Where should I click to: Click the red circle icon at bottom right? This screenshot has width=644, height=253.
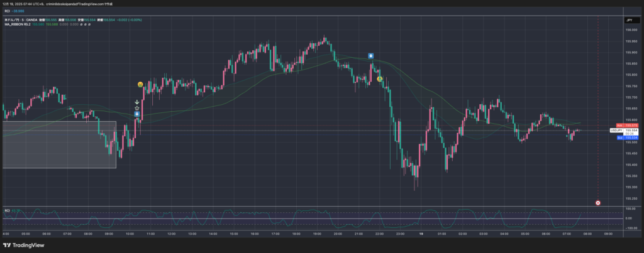[x=597, y=203]
